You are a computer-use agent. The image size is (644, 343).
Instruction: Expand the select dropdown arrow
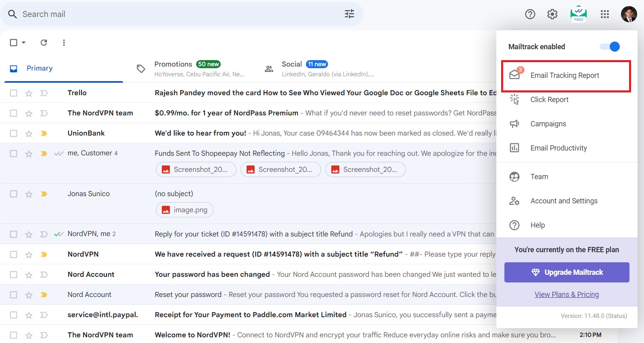(24, 42)
